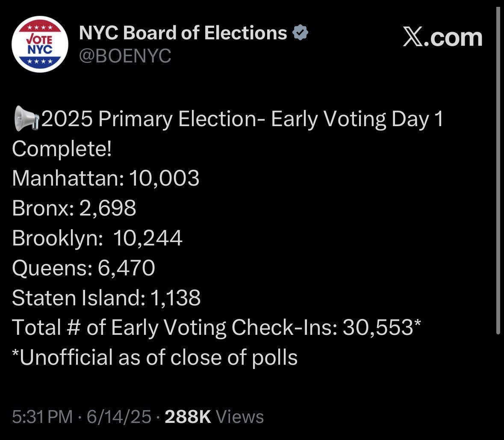Open the NYC Board of Elections profile name

[x=183, y=33]
